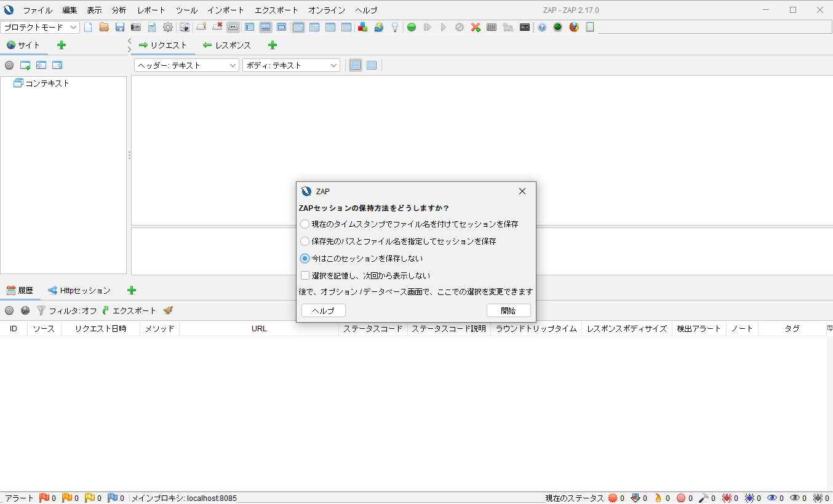
Task: Click the red X custom breakpoint icon
Action: (476, 27)
